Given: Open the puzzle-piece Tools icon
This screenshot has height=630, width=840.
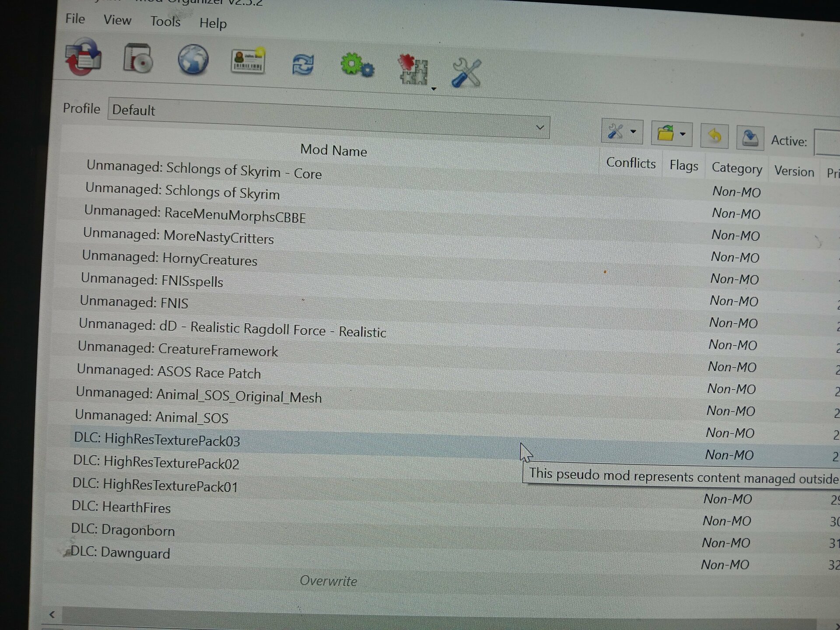Looking at the screenshot, I should tap(412, 69).
